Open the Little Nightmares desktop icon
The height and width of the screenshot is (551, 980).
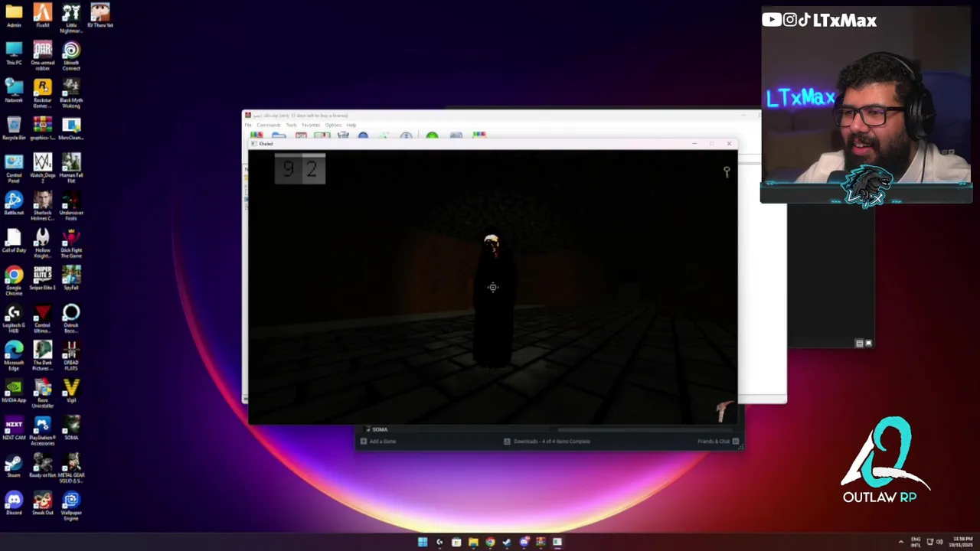click(x=71, y=17)
